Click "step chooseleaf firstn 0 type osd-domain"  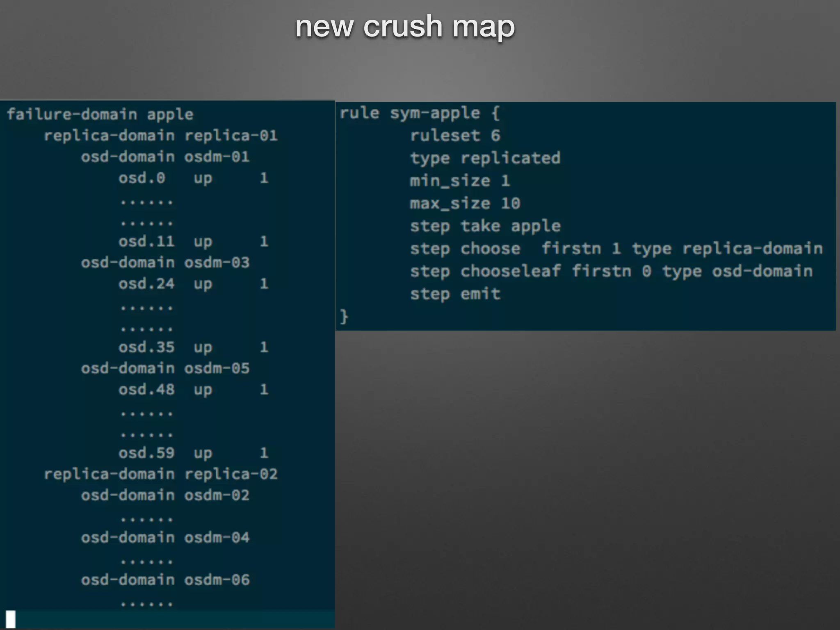(612, 272)
